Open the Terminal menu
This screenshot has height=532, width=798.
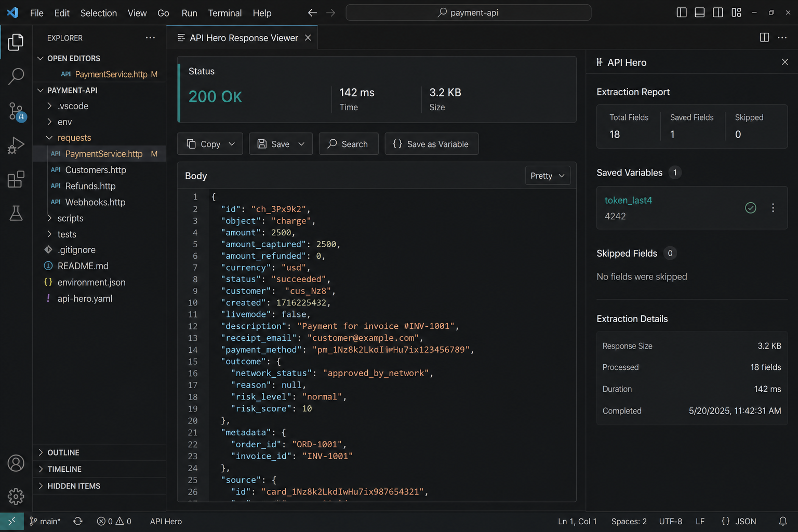225,13
